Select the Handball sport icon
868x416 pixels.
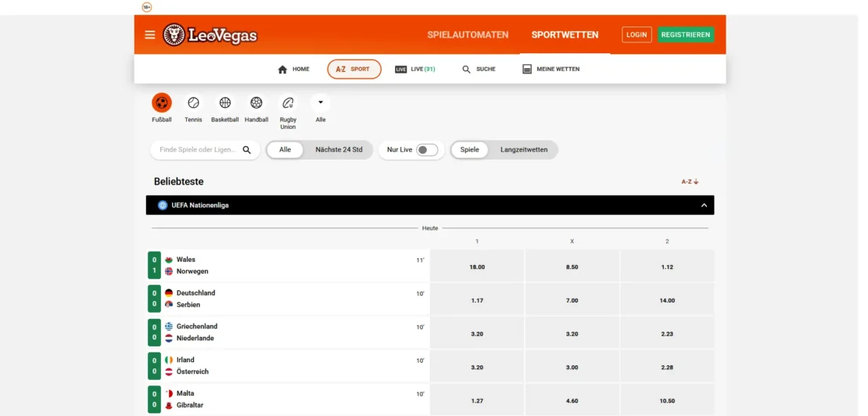[256, 103]
